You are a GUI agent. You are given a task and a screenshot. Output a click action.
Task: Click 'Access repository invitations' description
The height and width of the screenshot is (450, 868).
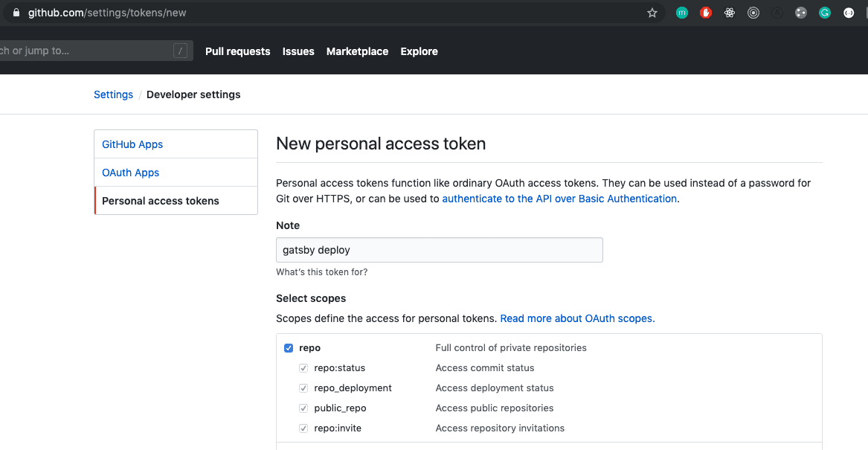501,428
